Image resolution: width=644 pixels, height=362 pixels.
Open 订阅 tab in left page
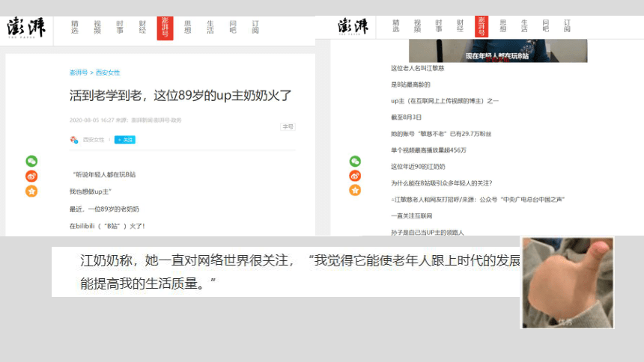click(x=255, y=27)
